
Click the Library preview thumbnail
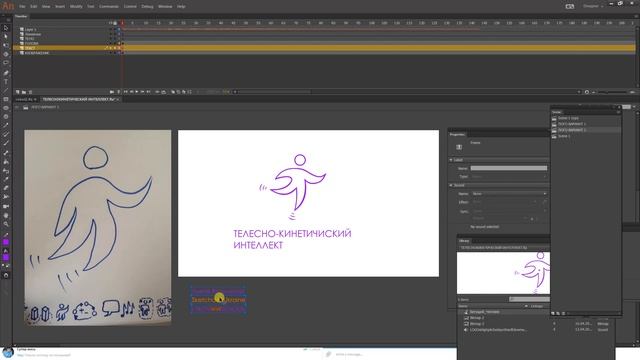pyautogui.click(x=503, y=273)
